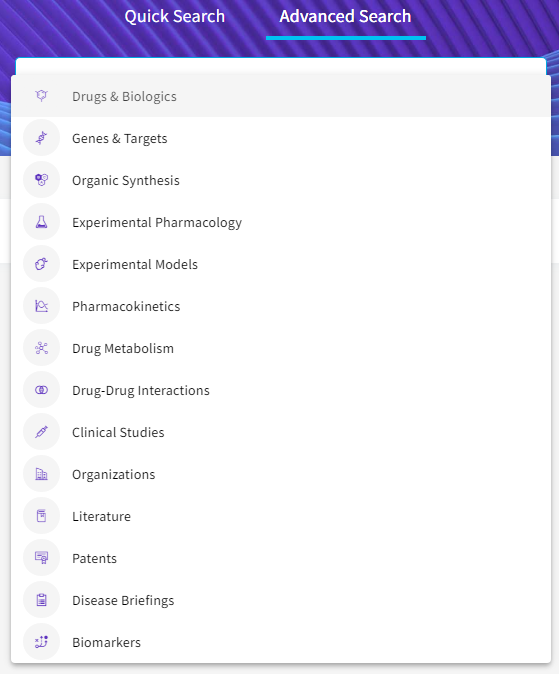
Task: Choose the Patents option
Action: pos(281,558)
